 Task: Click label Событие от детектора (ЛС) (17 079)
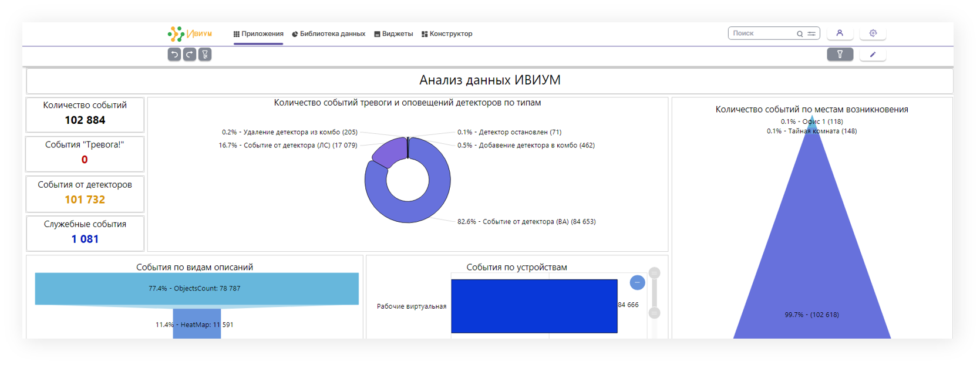pos(288,145)
